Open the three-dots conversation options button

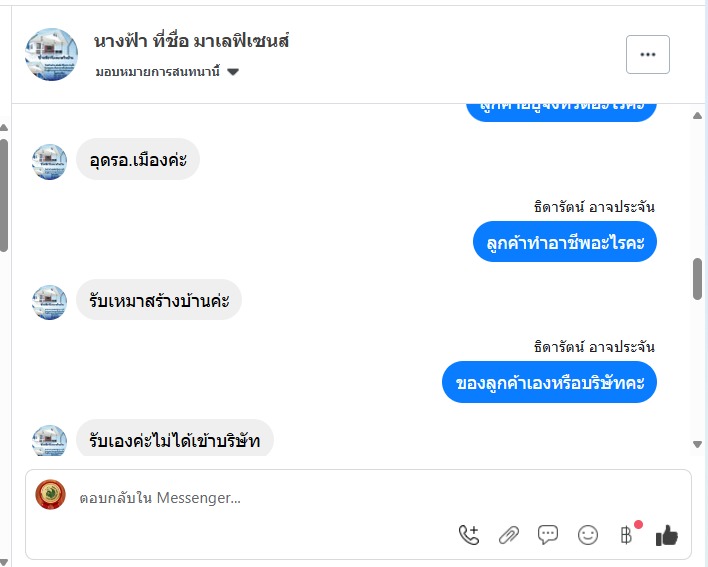click(647, 55)
